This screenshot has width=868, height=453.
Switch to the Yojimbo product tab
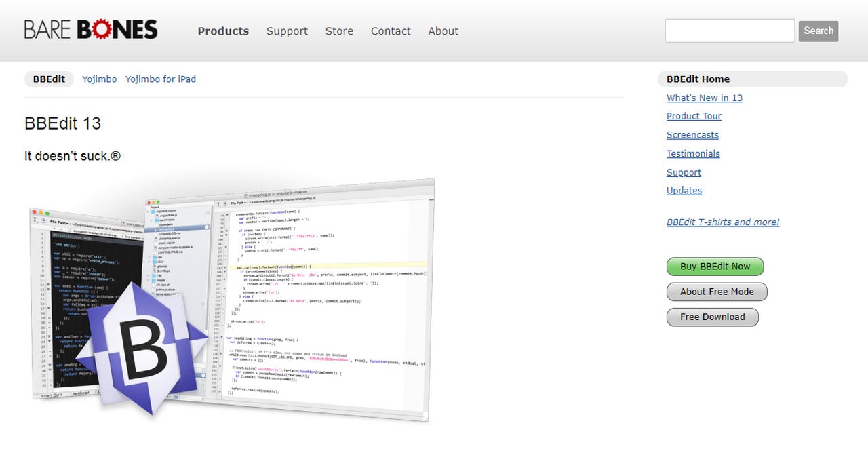(100, 79)
